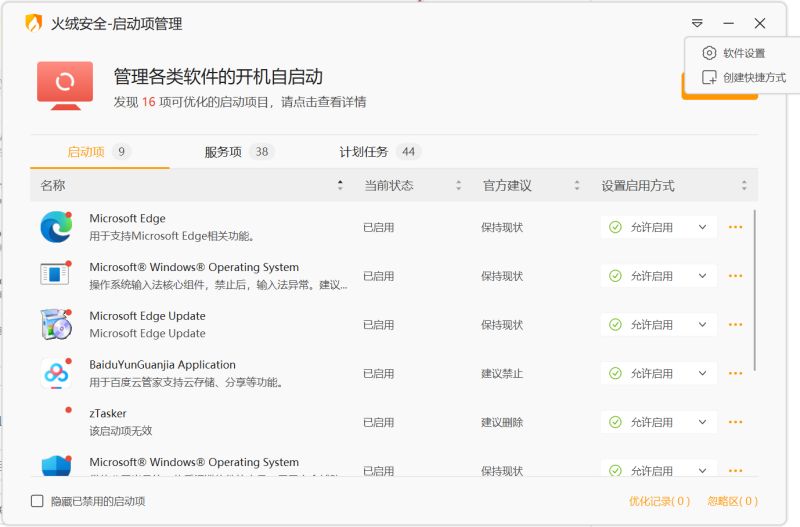This screenshot has width=800, height=527.
Task: Sort list by 当前状态 column arrows
Action: [x=458, y=185]
